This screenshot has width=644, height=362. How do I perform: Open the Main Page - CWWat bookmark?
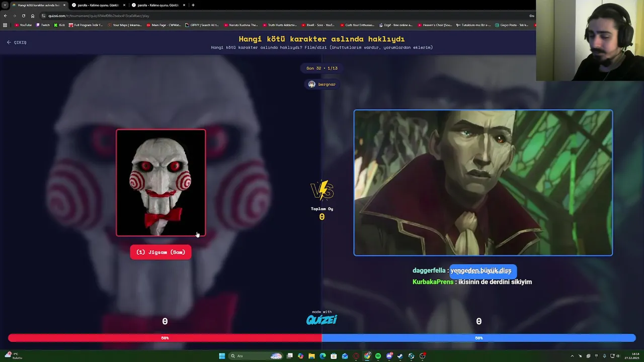[x=164, y=25]
